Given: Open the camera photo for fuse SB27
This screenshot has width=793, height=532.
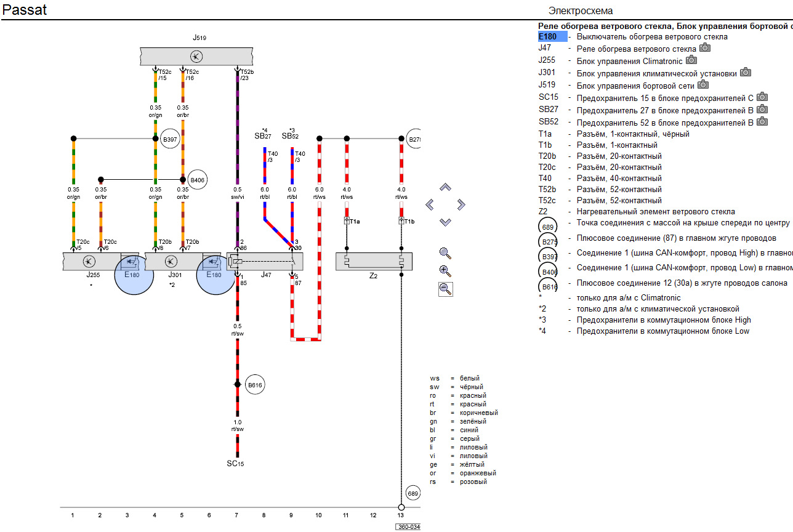Looking at the screenshot, I should (762, 109).
